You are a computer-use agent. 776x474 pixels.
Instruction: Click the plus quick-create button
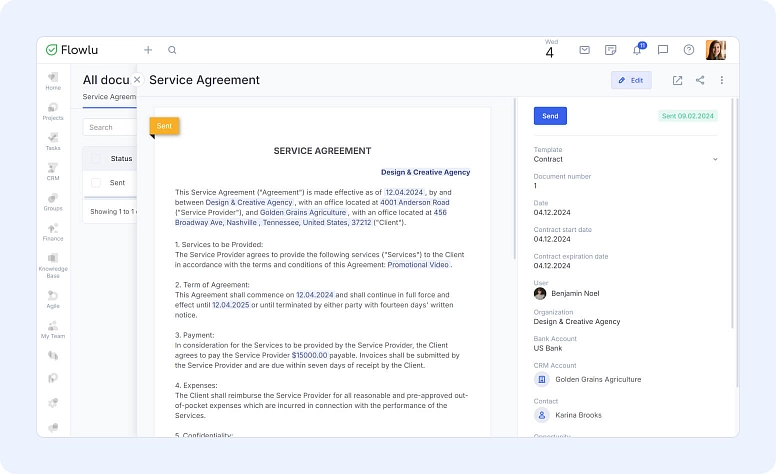[x=148, y=50]
